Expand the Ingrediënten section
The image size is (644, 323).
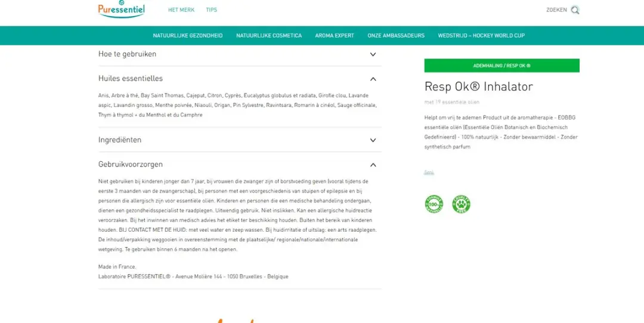click(x=373, y=140)
